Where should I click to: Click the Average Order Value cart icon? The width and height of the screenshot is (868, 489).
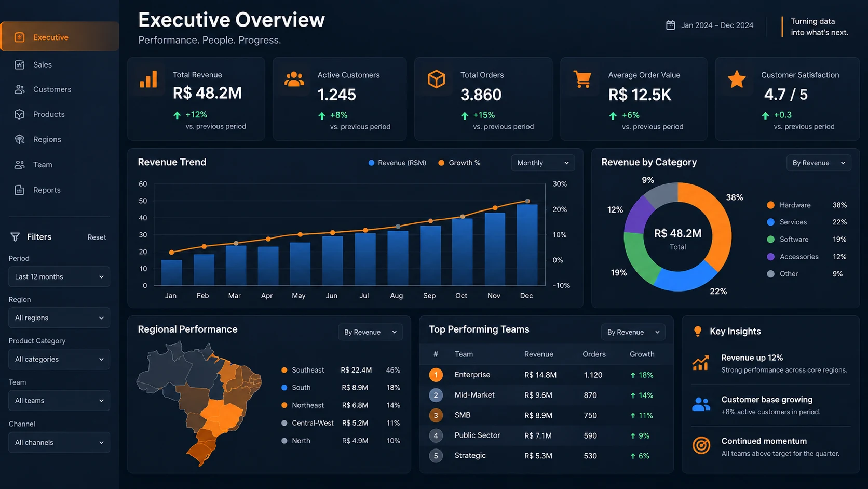[x=582, y=80]
